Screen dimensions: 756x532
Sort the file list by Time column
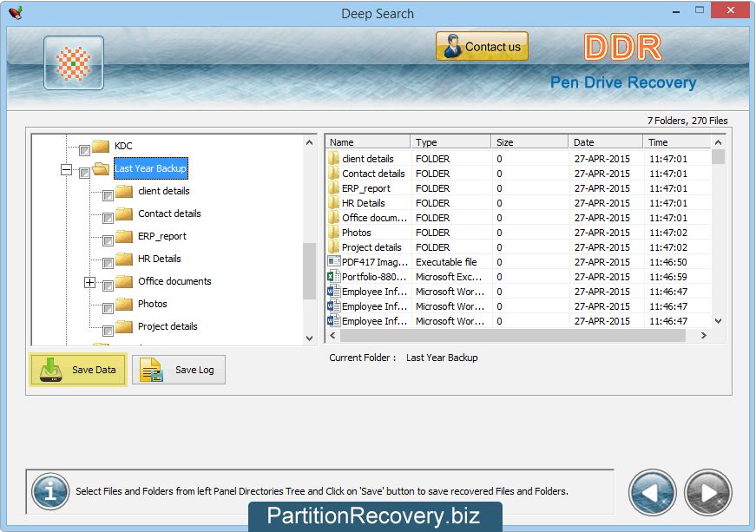coord(676,142)
